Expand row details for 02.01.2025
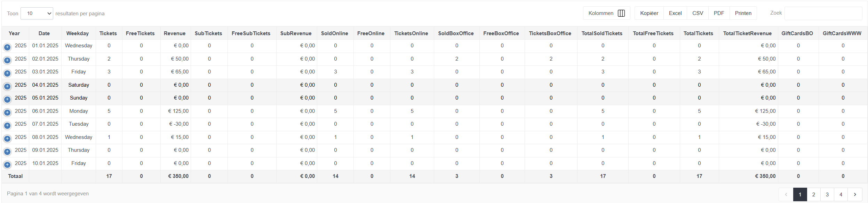The width and height of the screenshot is (868, 203). click(7, 60)
